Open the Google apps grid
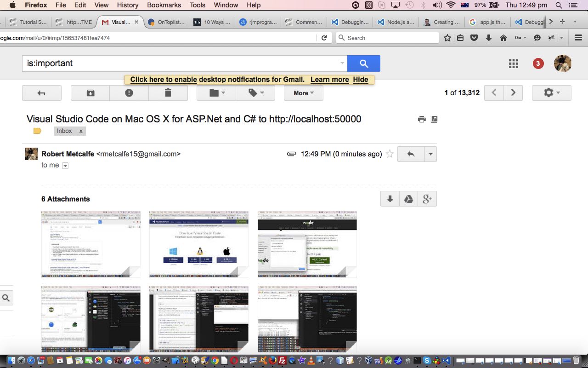 [x=514, y=64]
